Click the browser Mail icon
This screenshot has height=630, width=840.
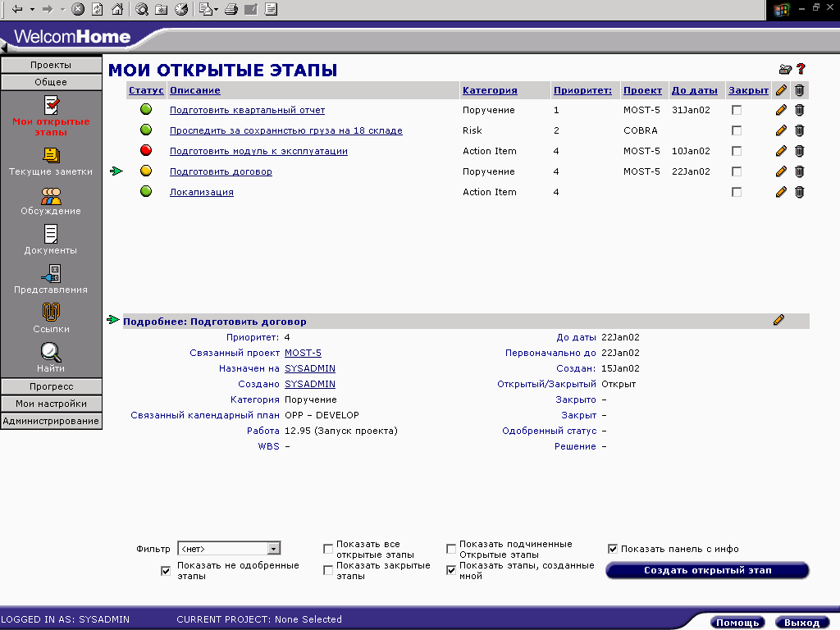(x=206, y=9)
